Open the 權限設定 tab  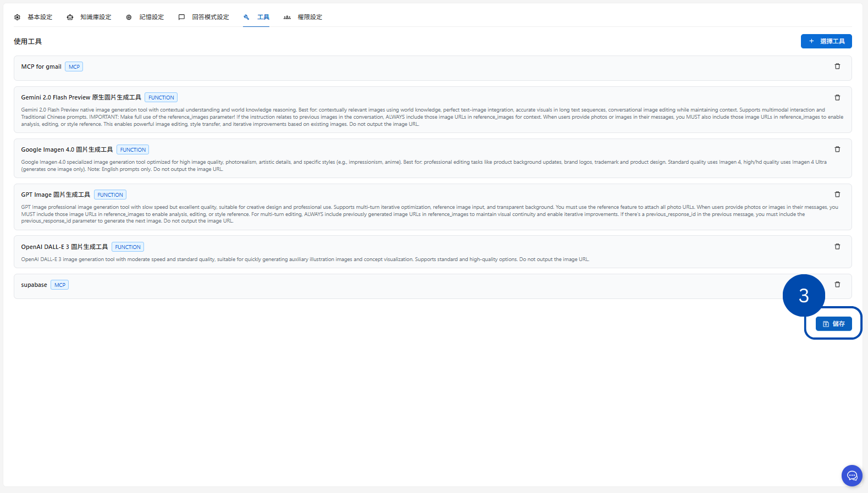click(303, 17)
